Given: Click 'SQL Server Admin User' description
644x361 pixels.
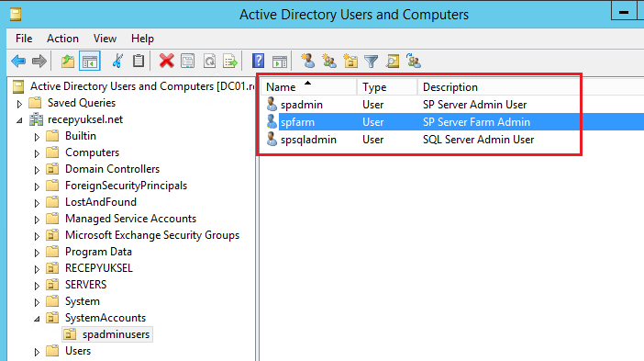Looking at the screenshot, I should tap(478, 140).
